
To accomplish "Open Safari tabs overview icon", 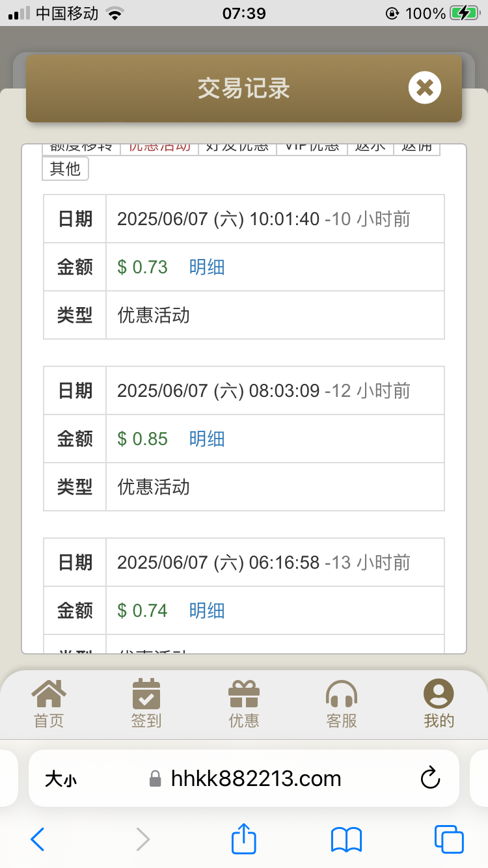I will click(x=448, y=839).
